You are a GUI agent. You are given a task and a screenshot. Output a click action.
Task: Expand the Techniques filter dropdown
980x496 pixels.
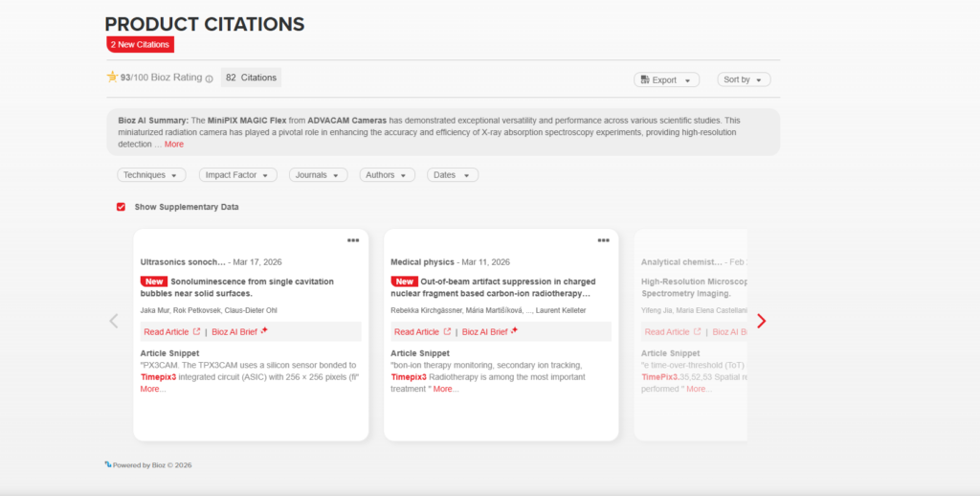(153, 175)
